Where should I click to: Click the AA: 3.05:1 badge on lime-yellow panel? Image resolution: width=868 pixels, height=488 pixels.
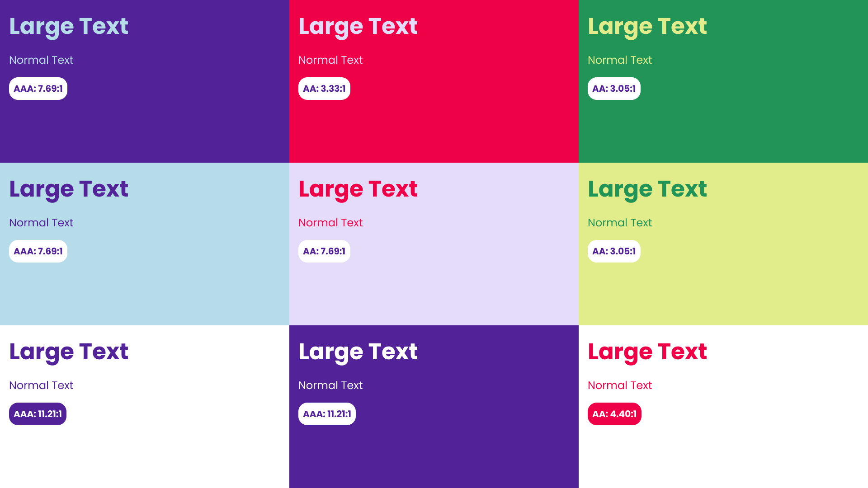(614, 251)
